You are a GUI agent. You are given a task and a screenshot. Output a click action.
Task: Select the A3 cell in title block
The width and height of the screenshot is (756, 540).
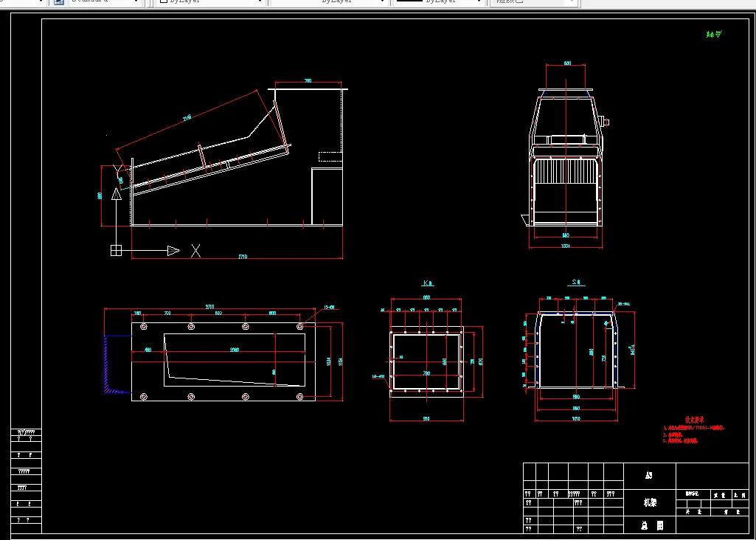(x=649, y=475)
